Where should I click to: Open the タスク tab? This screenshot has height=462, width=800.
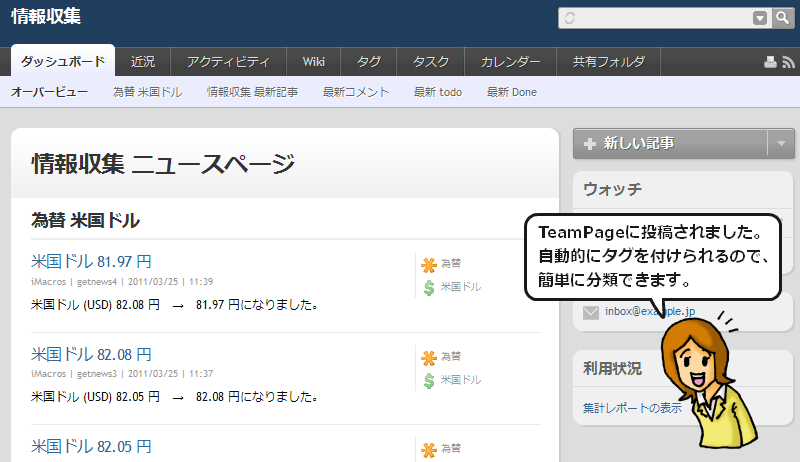[x=431, y=62]
